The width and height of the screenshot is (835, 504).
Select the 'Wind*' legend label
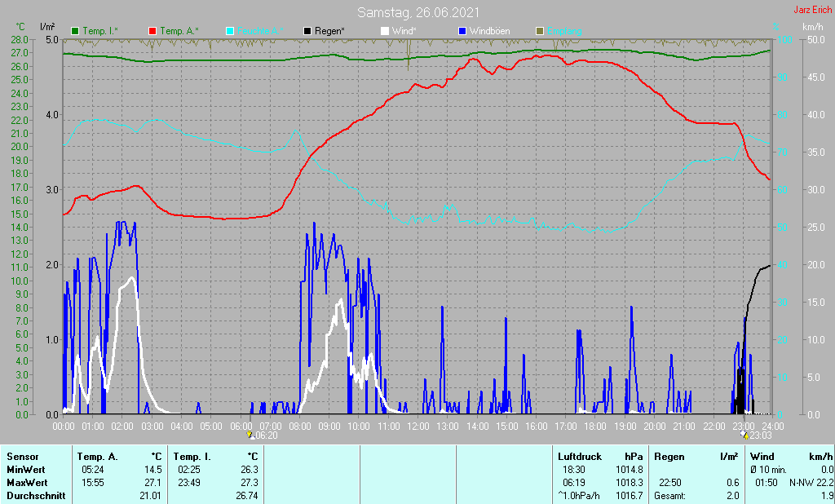[x=404, y=31]
